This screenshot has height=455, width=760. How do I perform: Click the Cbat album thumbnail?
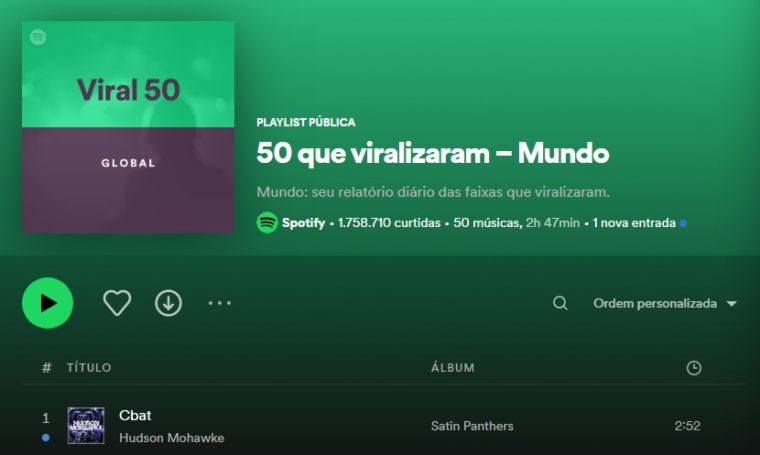(x=86, y=425)
